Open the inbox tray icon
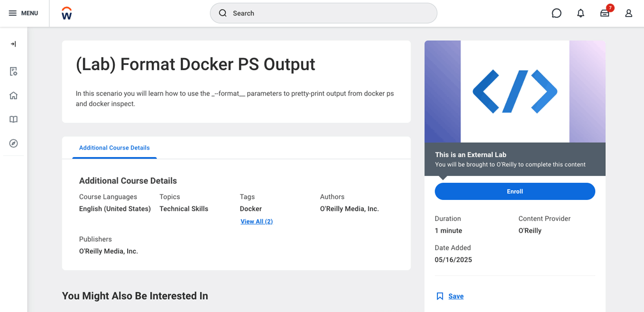The height and width of the screenshot is (312, 644). pyautogui.click(x=605, y=13)
